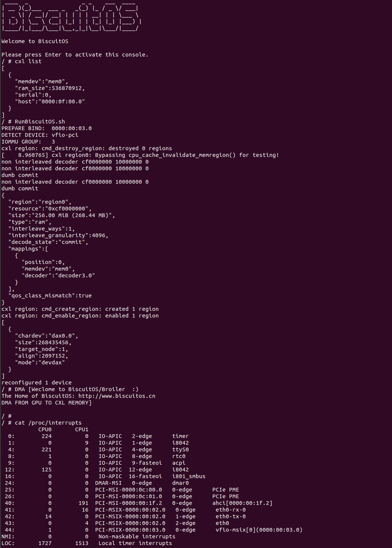392x548 pixels.
Task: Click the eth0-rx-0 interrupt entry
Action: (231, 510)
